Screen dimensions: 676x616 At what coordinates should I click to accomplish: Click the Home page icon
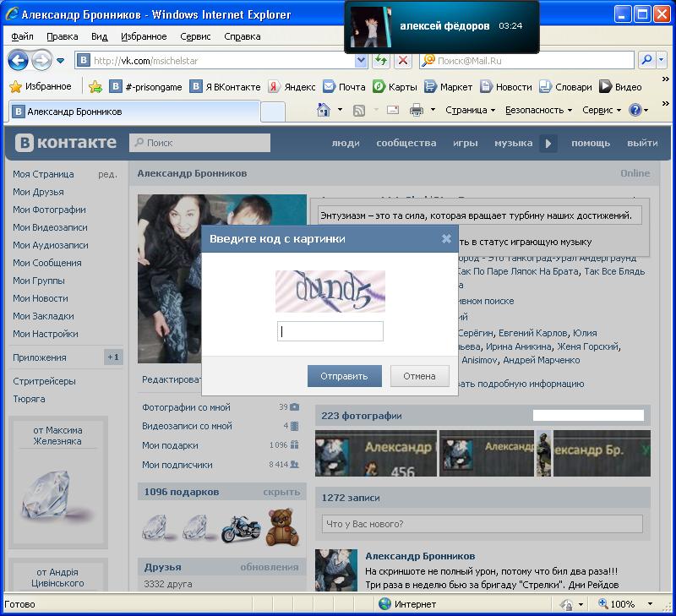pos(324,111)
